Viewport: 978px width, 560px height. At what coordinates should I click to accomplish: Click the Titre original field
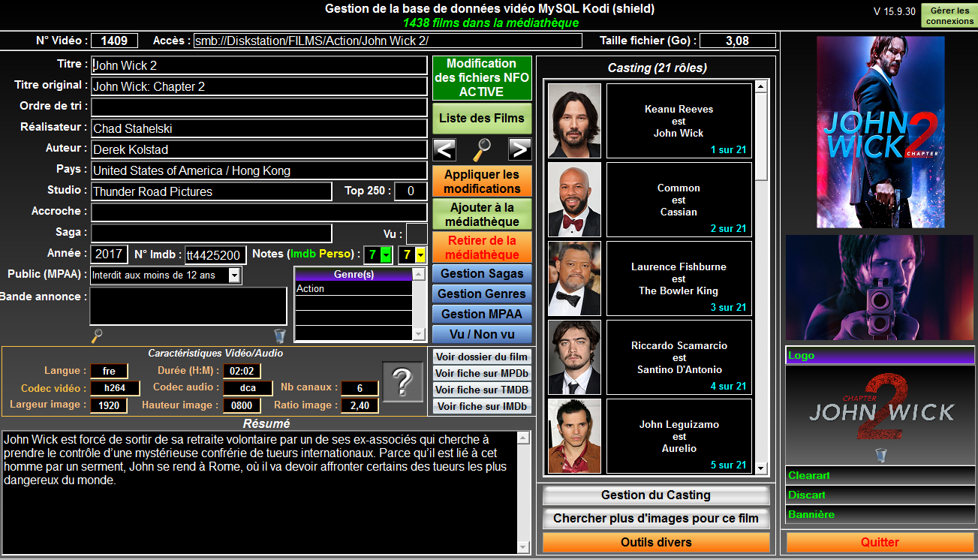coord(259,86)
